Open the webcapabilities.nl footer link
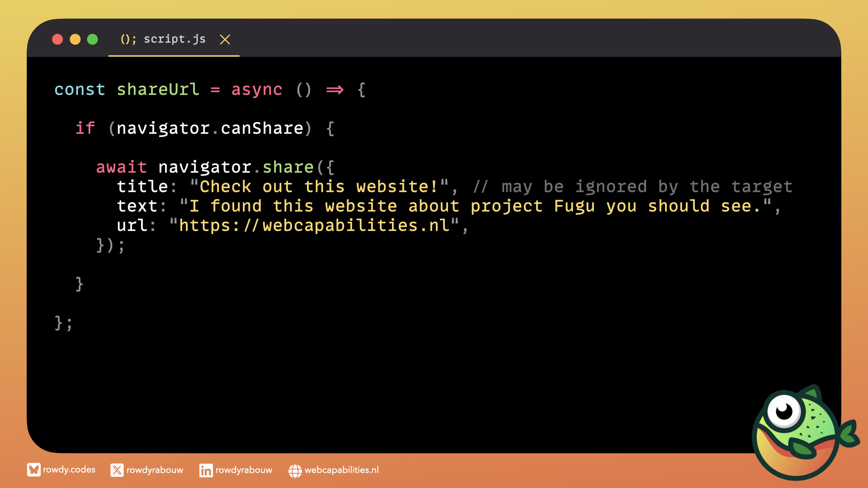 [x=341, y=470]
